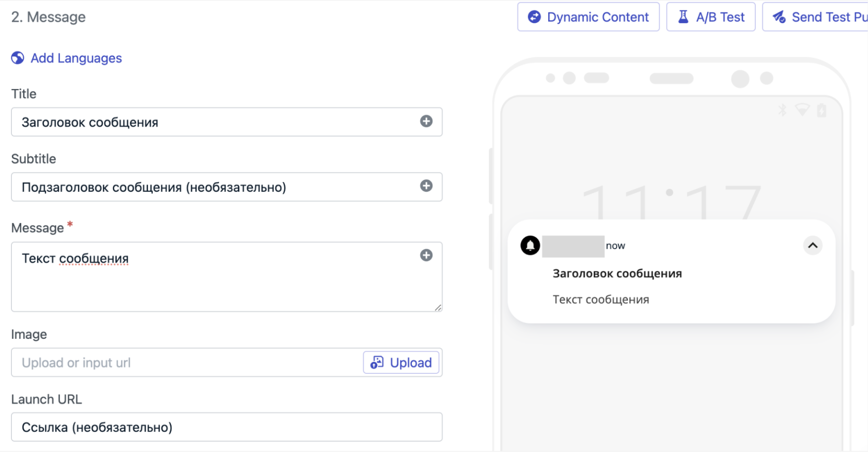Click the picture icon in Upload button
The image size is (868, 452).
pos(377,363)
